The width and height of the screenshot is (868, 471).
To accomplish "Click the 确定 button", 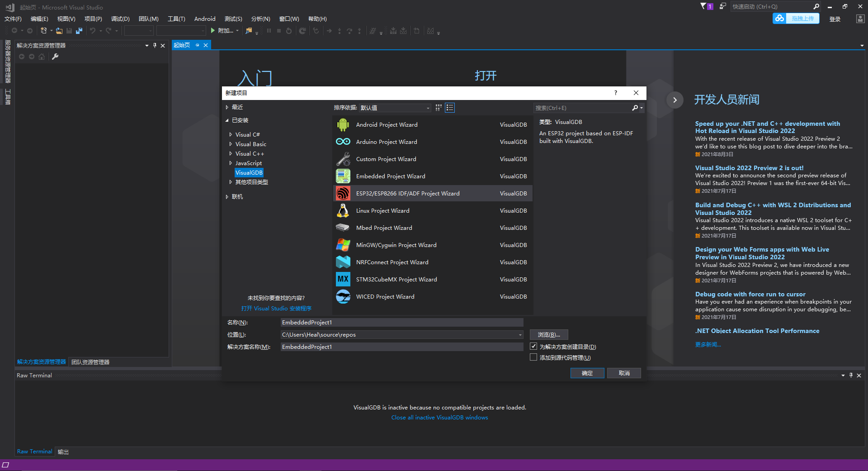I will coord(587,373).
